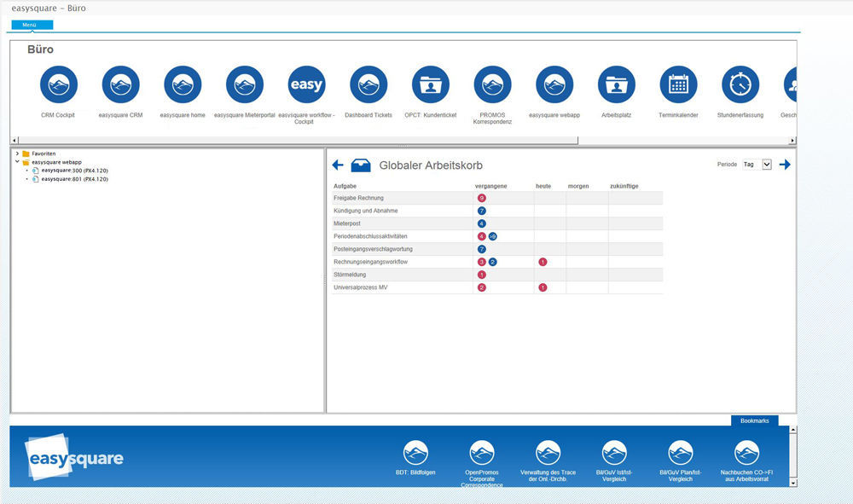Go back with the left arrow button
Image resolution: width=853 pixels, height=504 pixels.
(338, 165)
